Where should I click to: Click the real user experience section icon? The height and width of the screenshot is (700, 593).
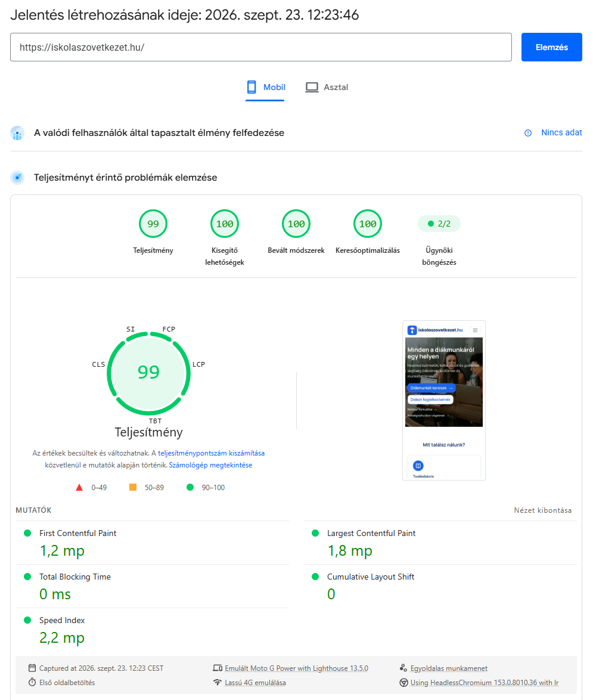coord(17,133)
